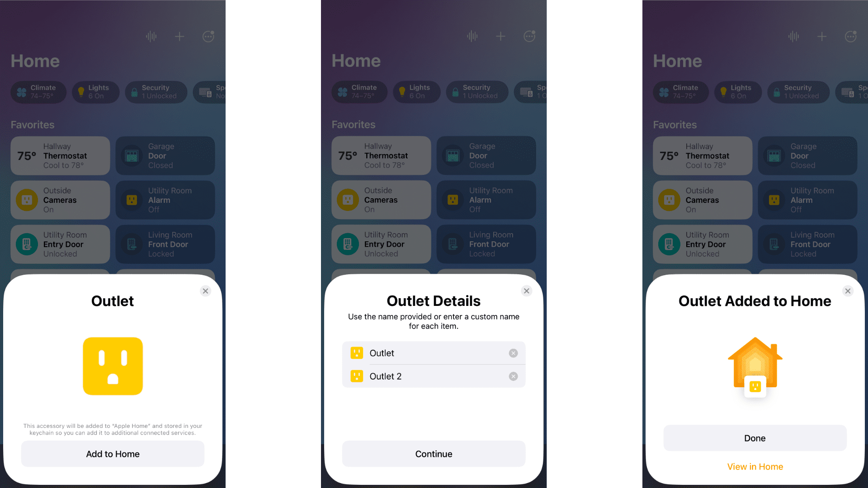Tap the add accessory plus icon
868x488 pixels.
tap(180, 36)
